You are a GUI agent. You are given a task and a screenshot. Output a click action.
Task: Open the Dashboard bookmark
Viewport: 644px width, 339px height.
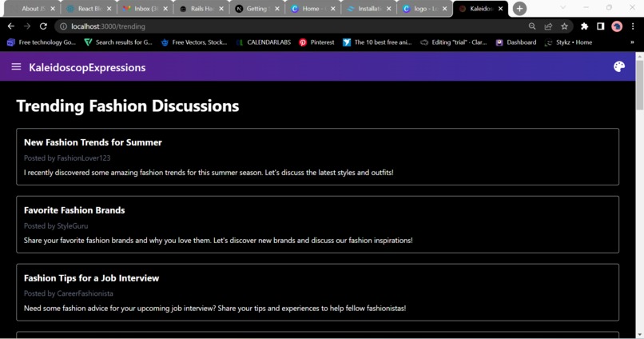pos(516,42)
